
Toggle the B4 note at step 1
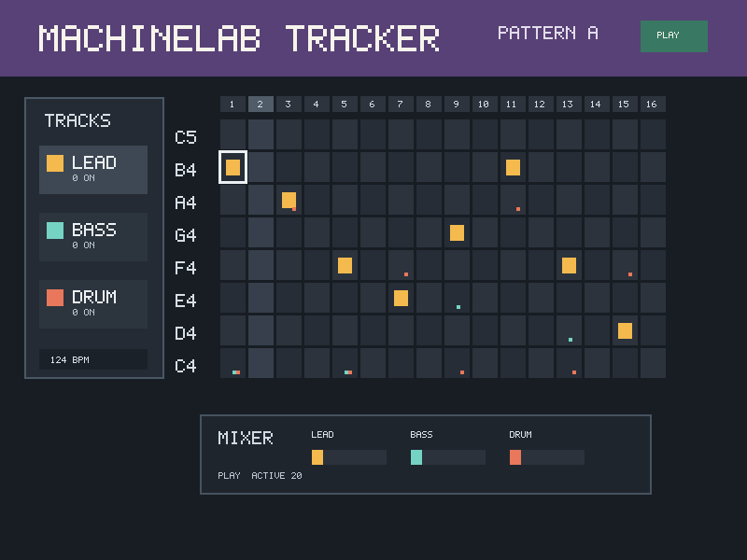pos(233,167)
